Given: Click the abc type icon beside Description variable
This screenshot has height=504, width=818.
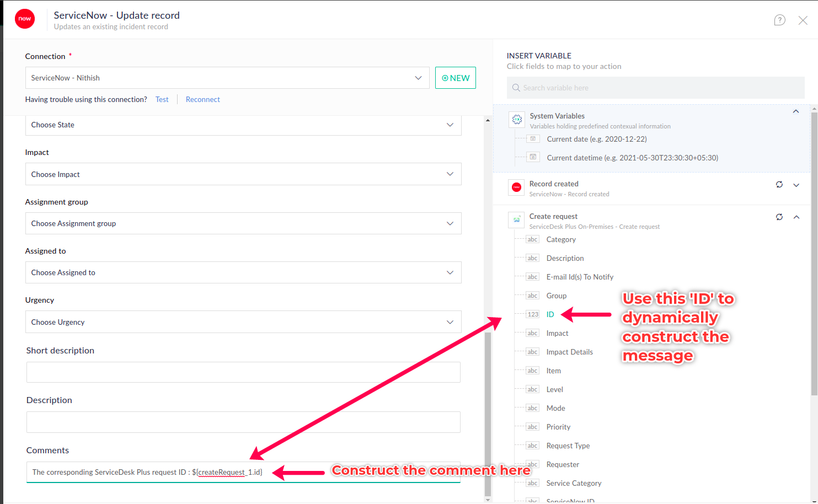Looking at the screenshot, I should click(x=532, y=258).
